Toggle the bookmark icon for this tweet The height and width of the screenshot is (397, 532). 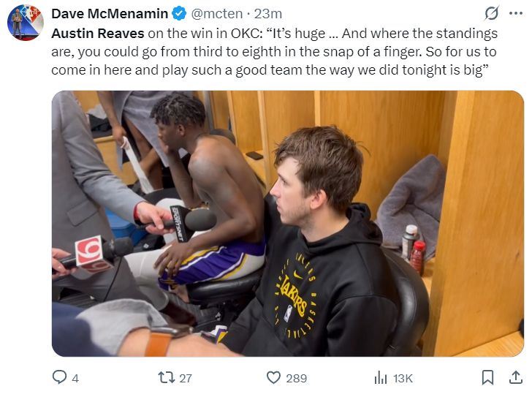(x=487, y=378)
